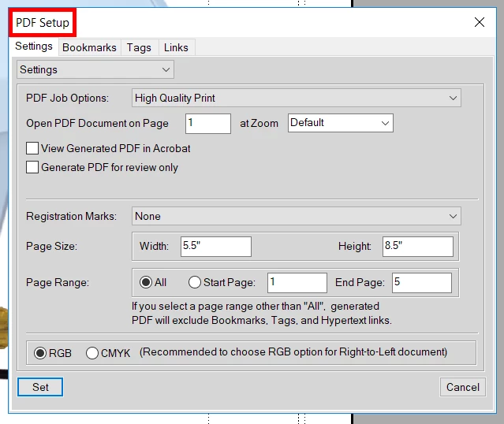Click the Set button

pyautogui.click(x=40, y=387)
